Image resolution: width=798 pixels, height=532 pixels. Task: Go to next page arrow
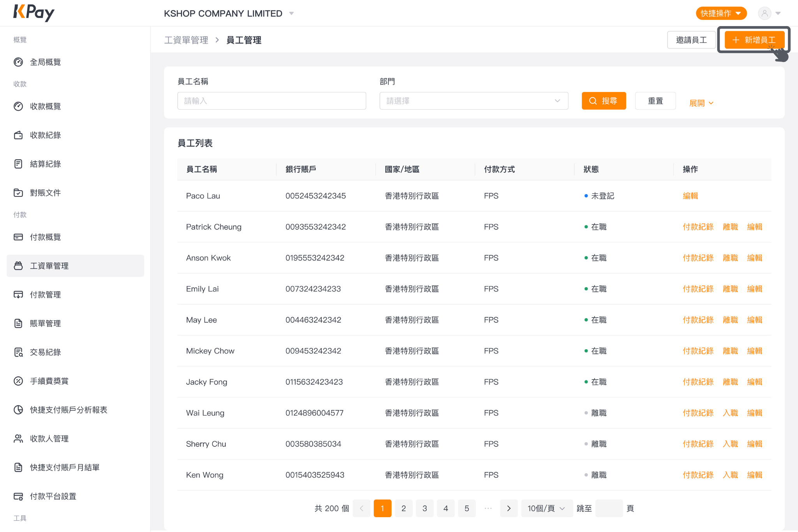pos(508,508)
